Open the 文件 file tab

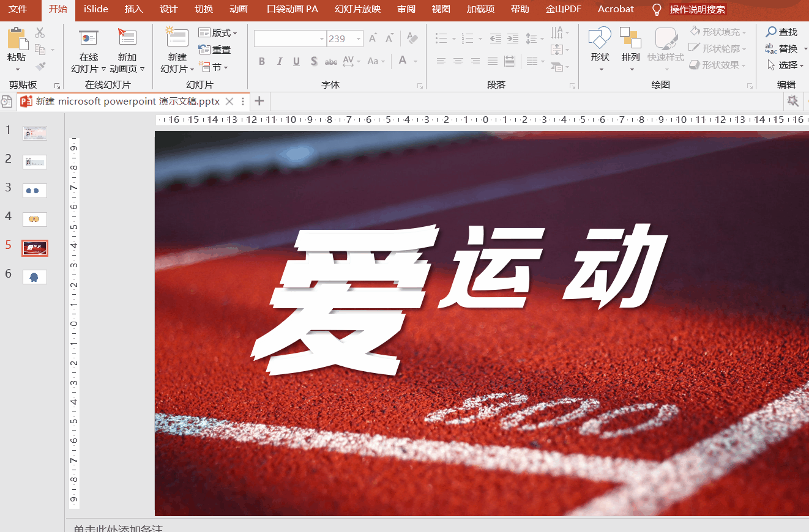point(18,9)
